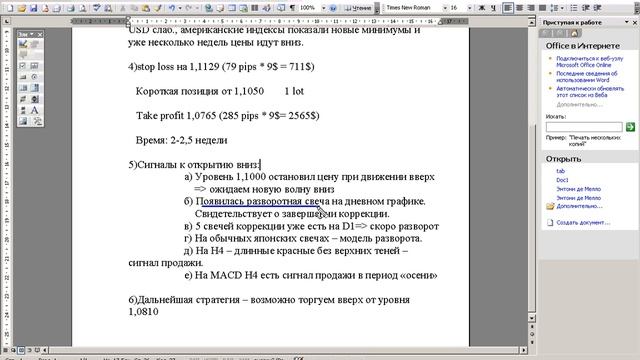The width and height of the screenshot is (640, 360).
Task: Justify the paragraph text
Action: click(542, 8)
